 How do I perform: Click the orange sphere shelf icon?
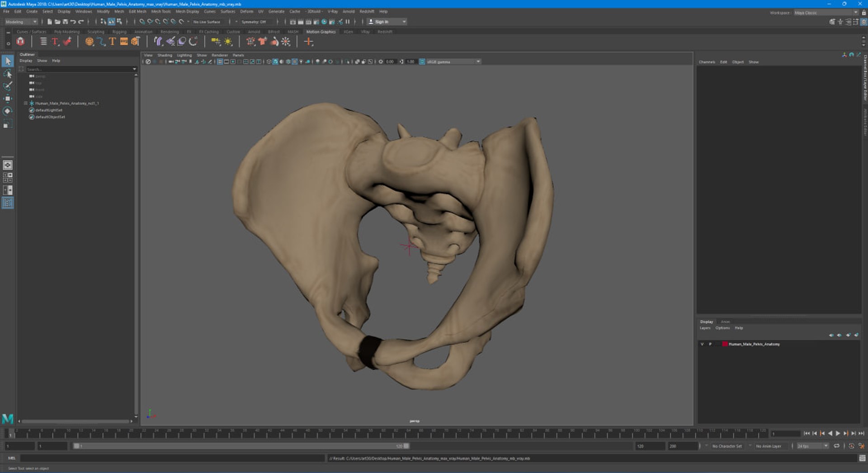coord(90,42)
